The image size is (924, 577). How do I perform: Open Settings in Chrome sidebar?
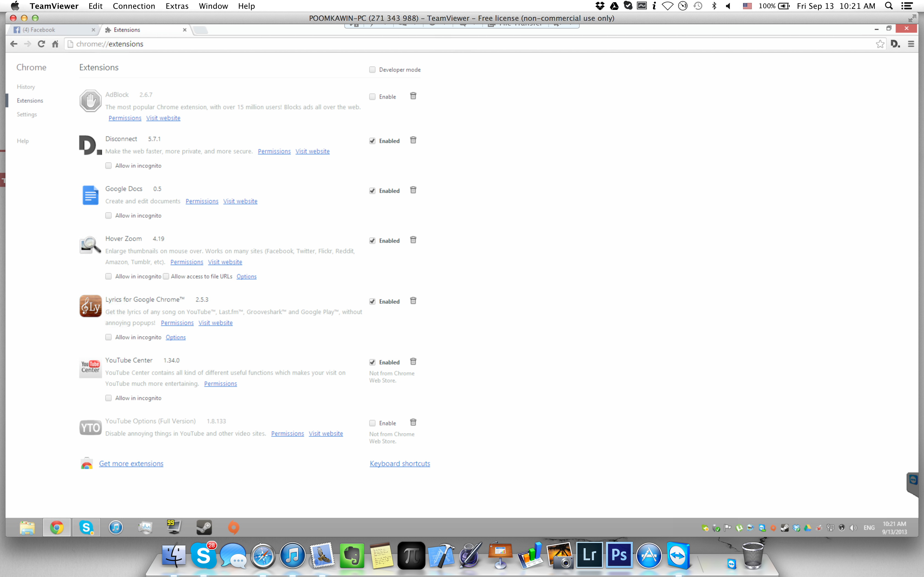27,115
